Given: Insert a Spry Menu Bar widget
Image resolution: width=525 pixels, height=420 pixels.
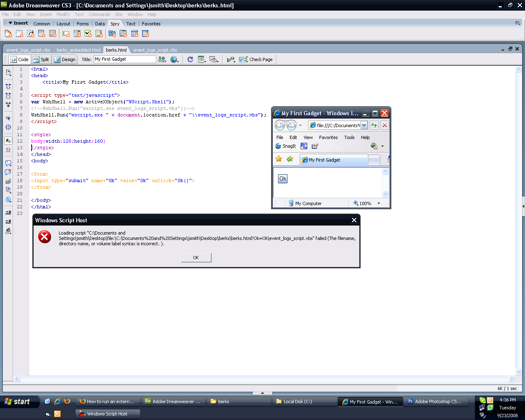Looking at the screenshot, I should [x=112, y=34].
